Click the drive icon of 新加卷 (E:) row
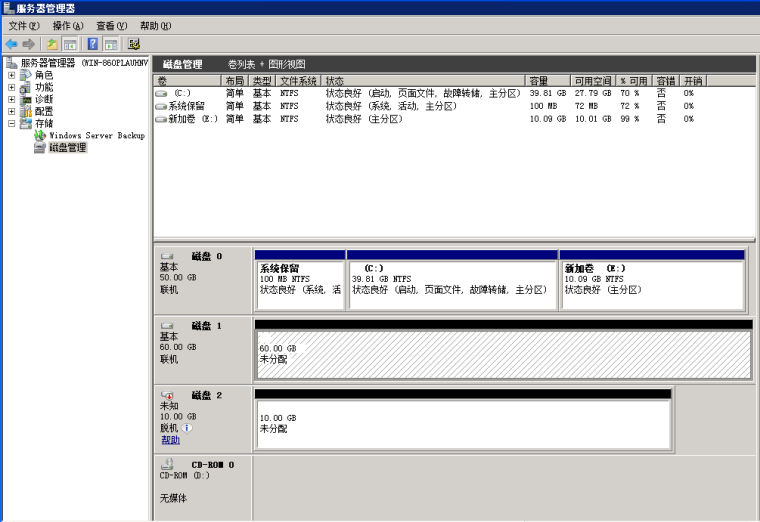 (x=161, y=119)
